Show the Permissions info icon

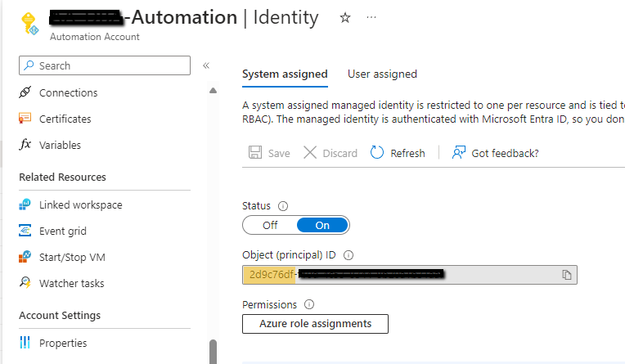point(309,304)
